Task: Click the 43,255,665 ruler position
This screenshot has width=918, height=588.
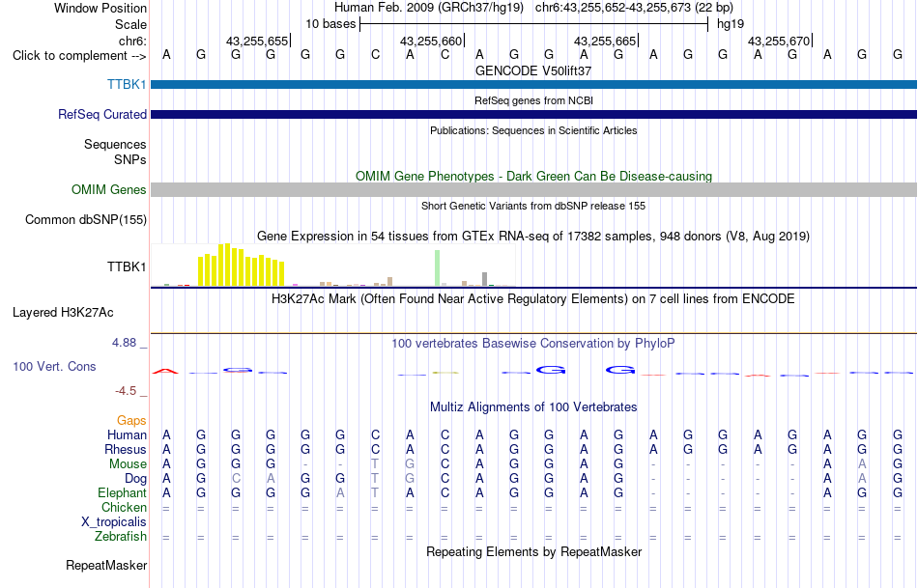Action: click(x=605, y=41)
